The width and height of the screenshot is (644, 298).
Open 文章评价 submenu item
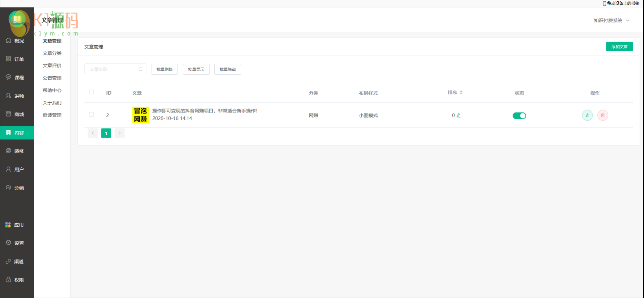point(52,66)
